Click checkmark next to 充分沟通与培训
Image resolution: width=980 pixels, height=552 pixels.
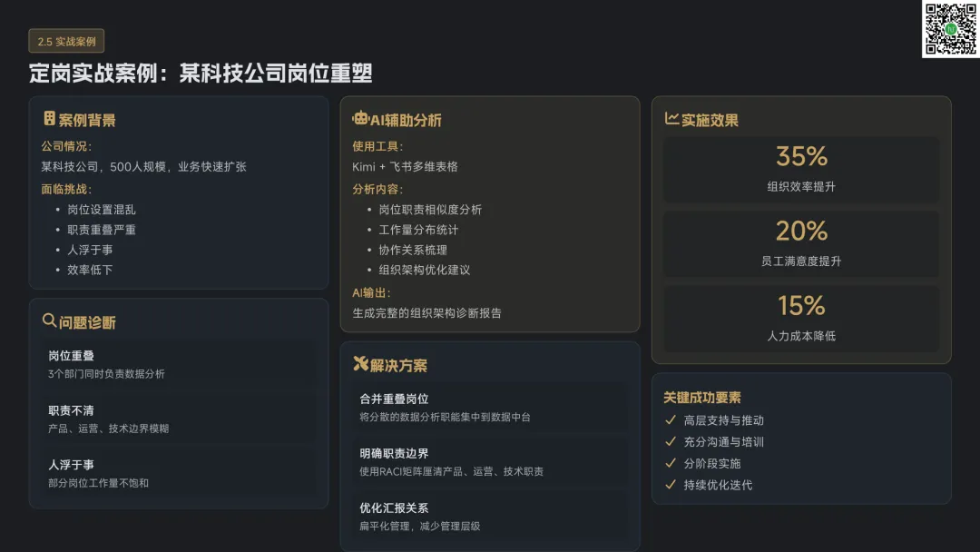(671, 442)
